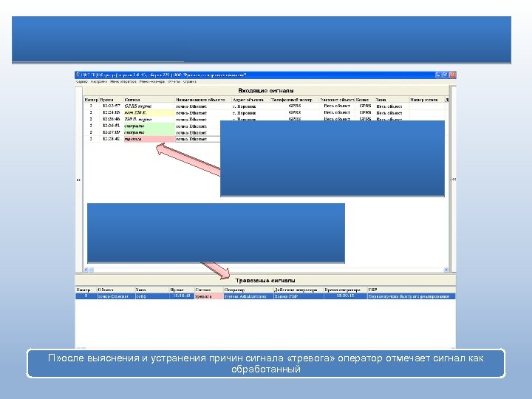Viewport: 532px width, 399px height.
Task: Expand right panel using the << arrow
Action: 454,179
